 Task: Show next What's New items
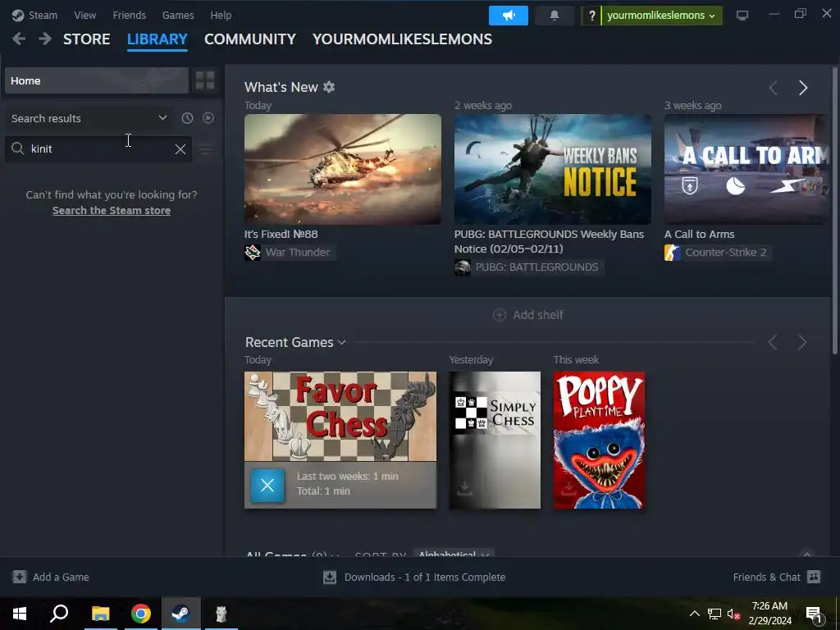coord(802,88)
